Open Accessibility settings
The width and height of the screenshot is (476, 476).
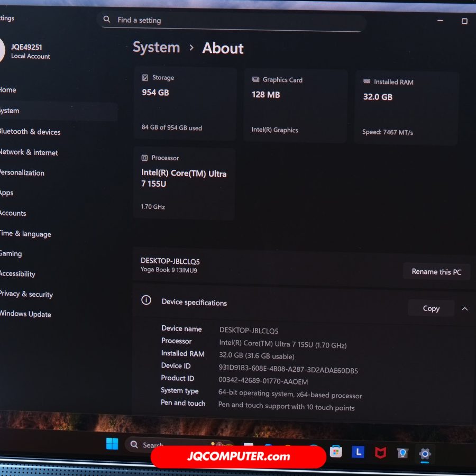(17, 273)
